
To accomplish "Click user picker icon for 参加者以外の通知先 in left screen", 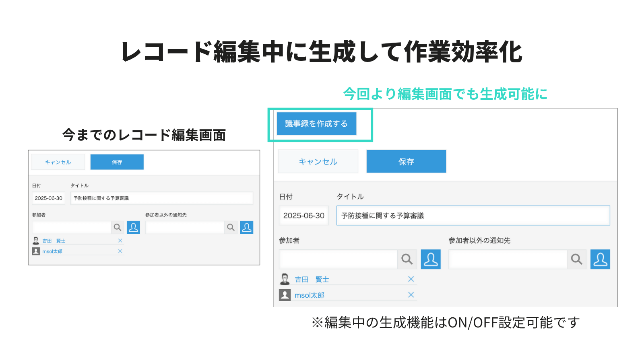I will [x=247, y=227].
